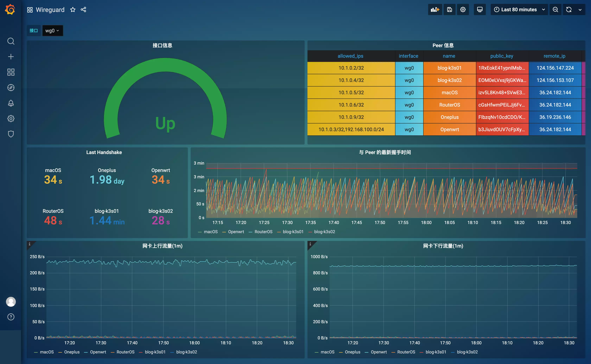Viewport: 591px width, 364px height.
Task: Refresh the dashboard
Action: click(x=569, y=10)
